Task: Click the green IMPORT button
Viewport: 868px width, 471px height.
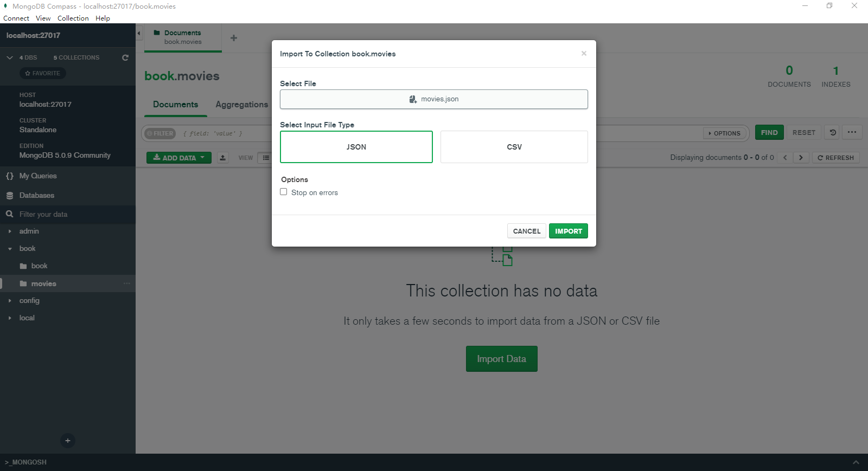Action: (x=569, y=231)
